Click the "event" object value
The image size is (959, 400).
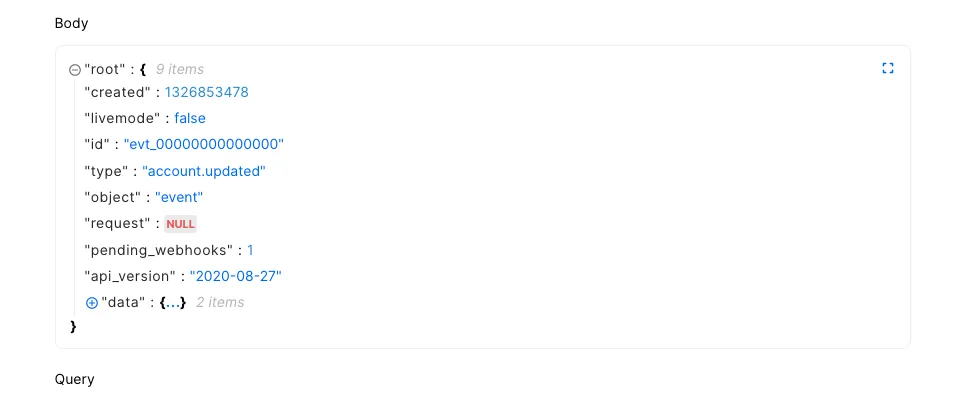coord(179,197)
